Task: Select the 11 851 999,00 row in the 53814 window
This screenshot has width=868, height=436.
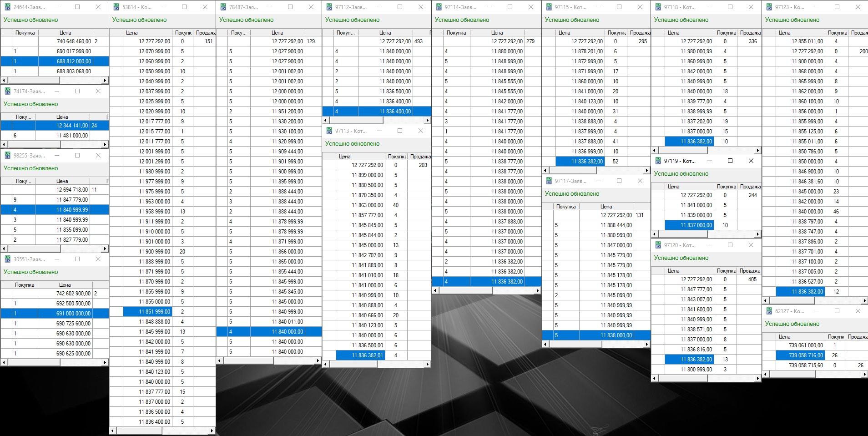Action: 154,312
